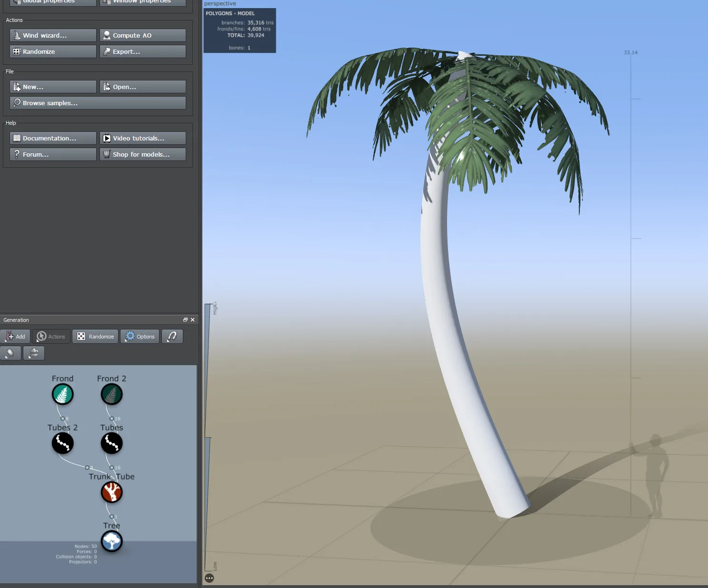Close the Generation panel
Viewport: 708px width, 588px height.
pos(192,320)
